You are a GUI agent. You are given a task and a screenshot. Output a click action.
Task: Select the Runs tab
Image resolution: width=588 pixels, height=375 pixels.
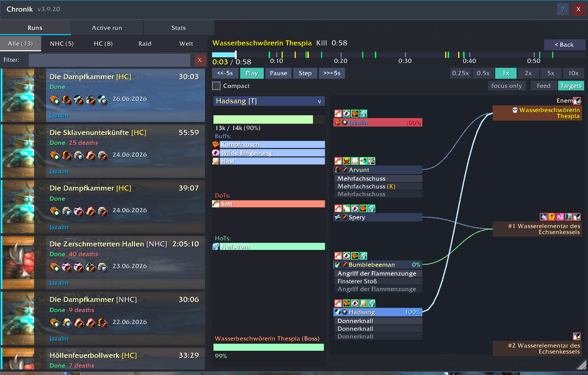[35, 28]
